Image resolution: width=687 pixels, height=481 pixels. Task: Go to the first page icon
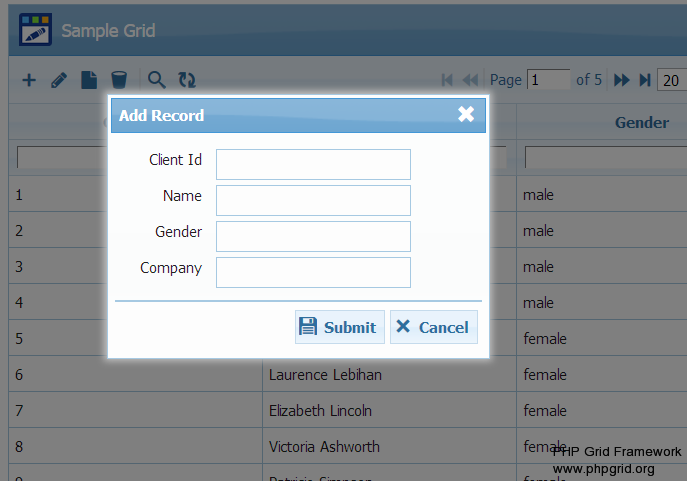tap(447, 80)
